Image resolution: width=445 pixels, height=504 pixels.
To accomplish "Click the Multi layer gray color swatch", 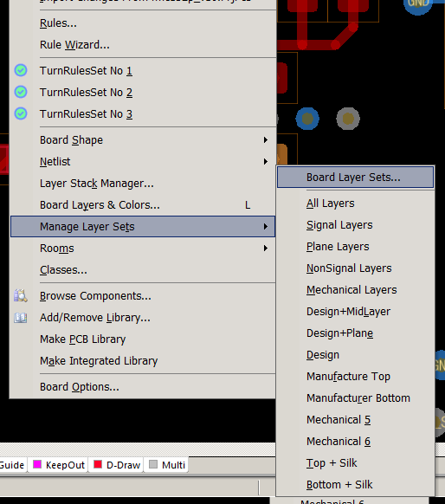I will click(x=153, y=464).
